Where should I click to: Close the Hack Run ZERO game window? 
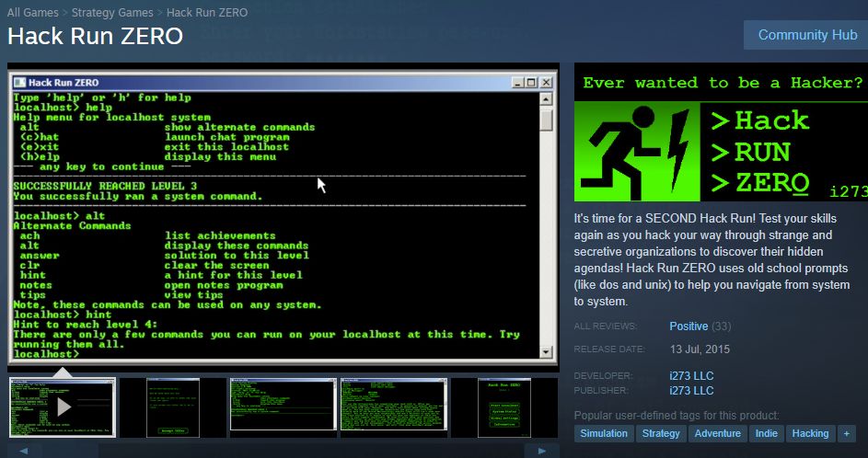[546, 83]
